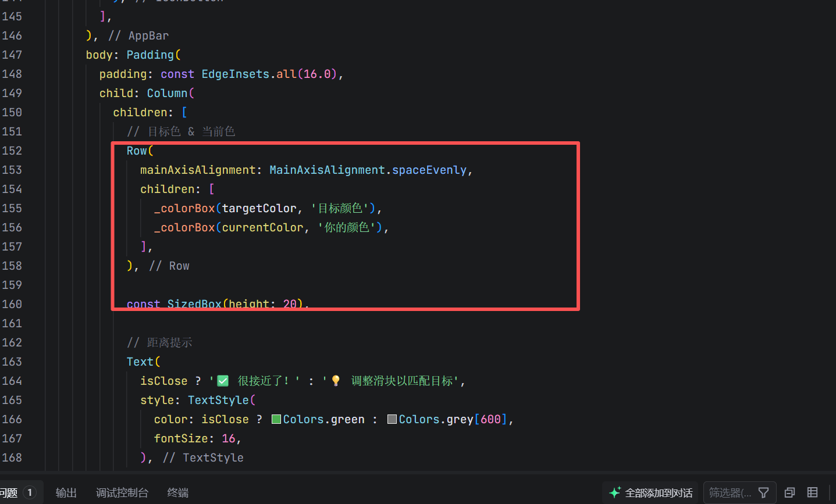836x504 pixels.
Task: Focus the 筛选器 filter input field
Action: point(731,493)
